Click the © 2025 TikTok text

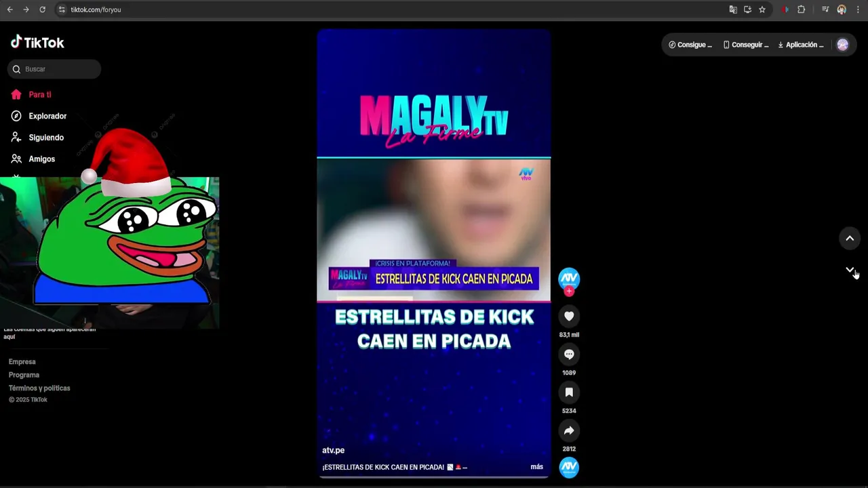click(x=28, y=400)
